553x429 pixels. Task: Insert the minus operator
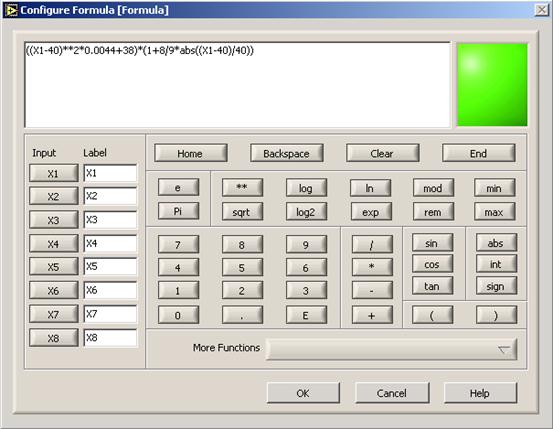point(372,290)
